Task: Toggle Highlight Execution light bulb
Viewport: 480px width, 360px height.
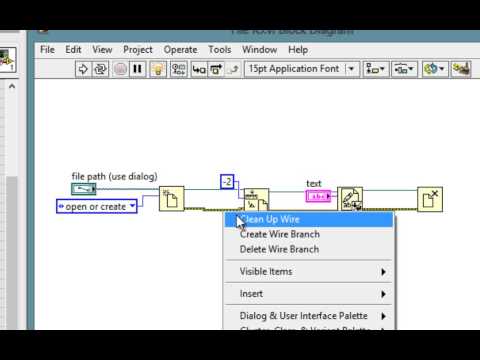Action: click(x=158, y=69)
